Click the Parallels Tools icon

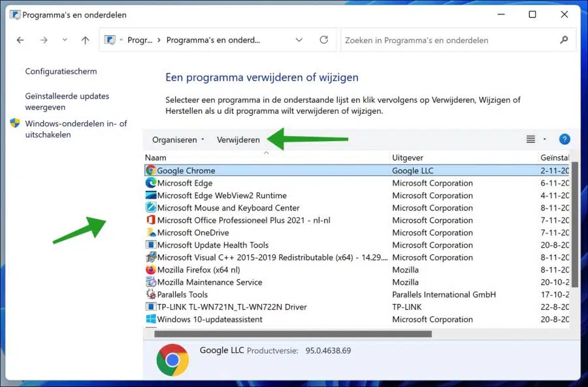pyautogui.click(x=151, y=294)
